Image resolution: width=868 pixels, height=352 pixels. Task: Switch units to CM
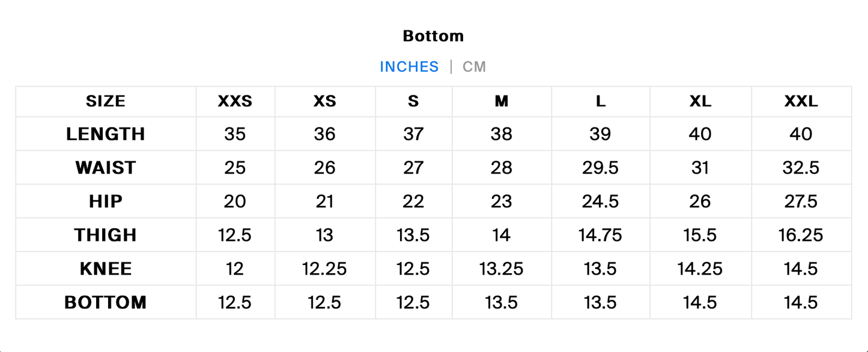[x=474, y=67]
